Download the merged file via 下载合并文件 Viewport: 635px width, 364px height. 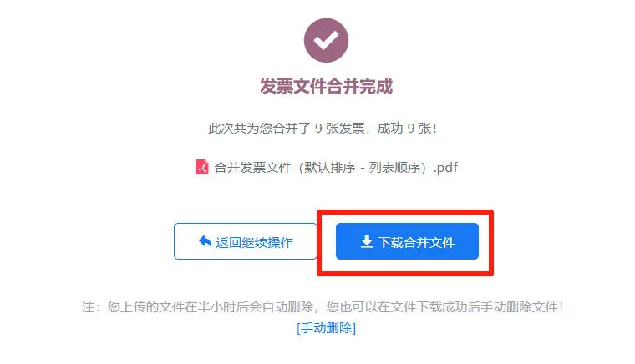tap(407, 241)
